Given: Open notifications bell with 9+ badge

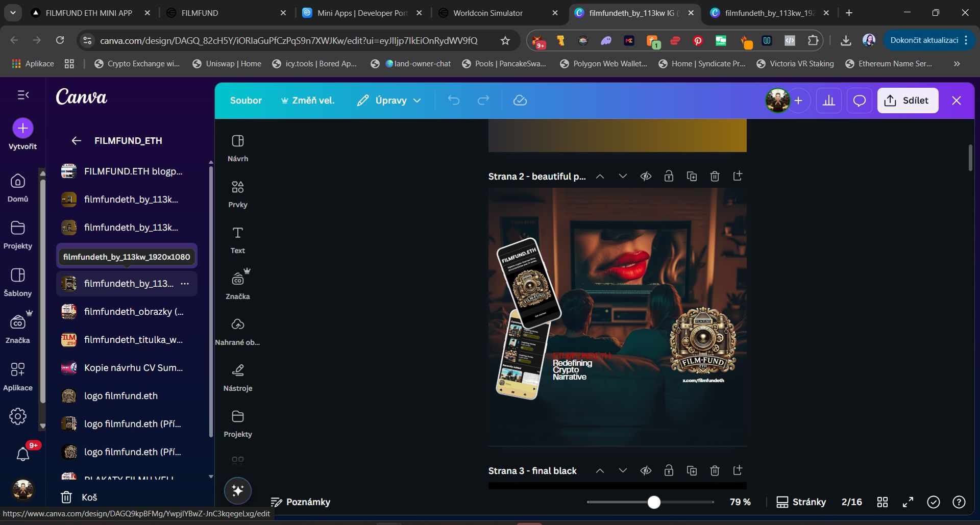Looking at the screenshot, I should coord(23,454).
